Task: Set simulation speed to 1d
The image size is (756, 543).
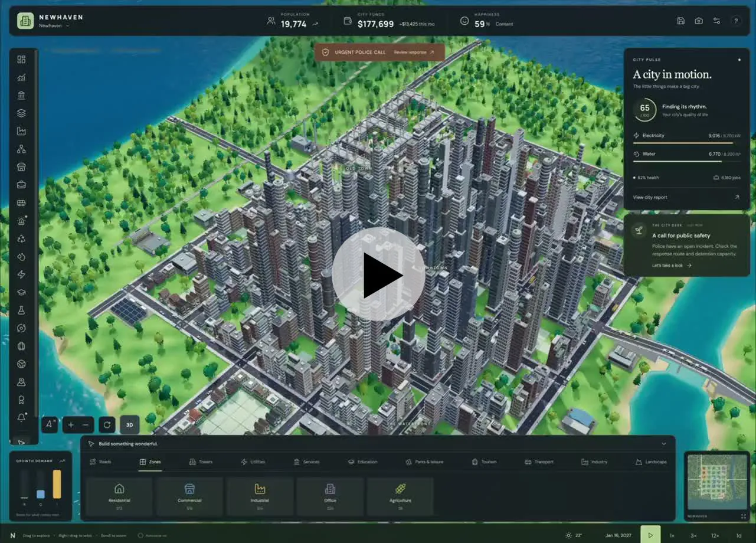Action: click(x=738, y=535)
